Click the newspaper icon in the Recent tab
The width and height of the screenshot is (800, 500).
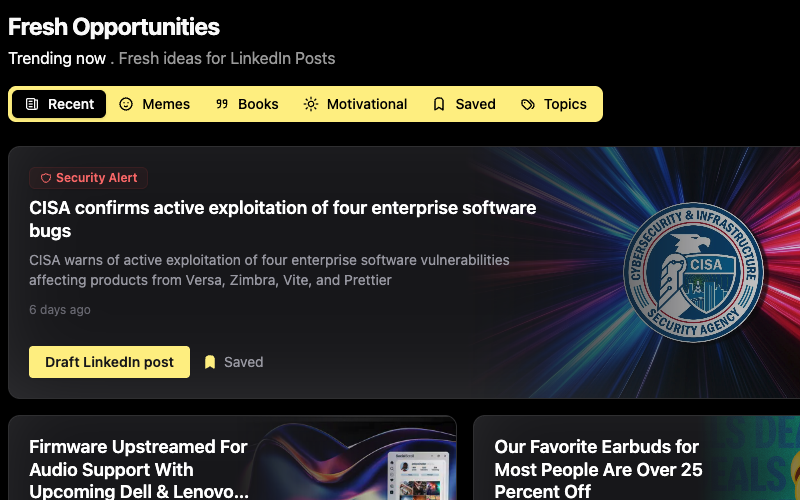tap(32, 104)
